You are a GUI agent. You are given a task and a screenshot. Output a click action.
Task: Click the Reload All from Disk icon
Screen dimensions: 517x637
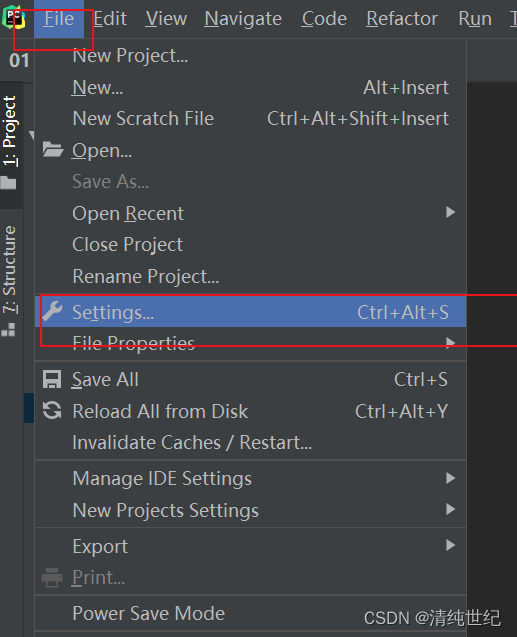coord(52,410)
